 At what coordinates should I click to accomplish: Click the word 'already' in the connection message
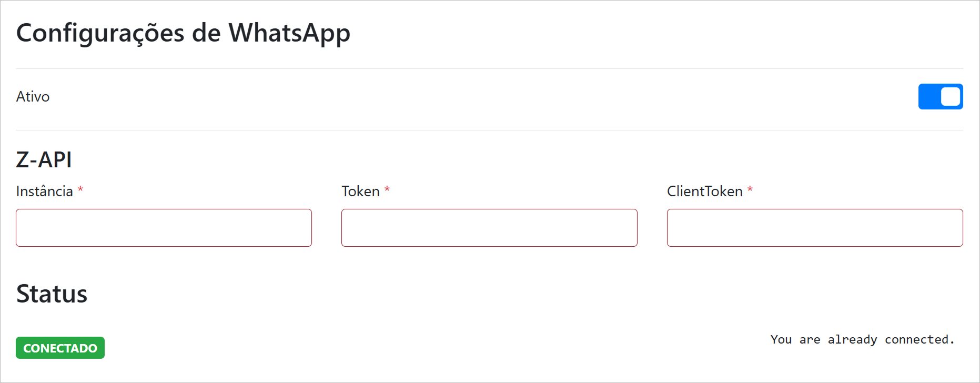[852, 340]
